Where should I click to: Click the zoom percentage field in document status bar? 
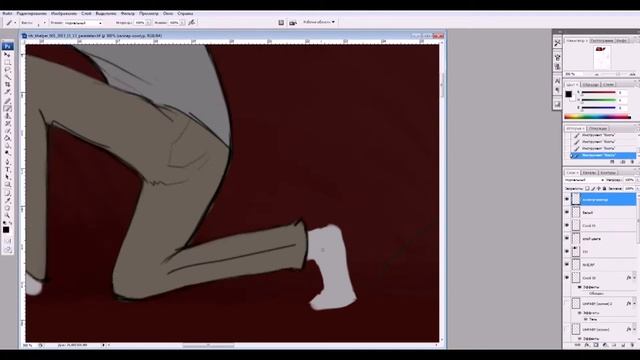coord(28,345)
